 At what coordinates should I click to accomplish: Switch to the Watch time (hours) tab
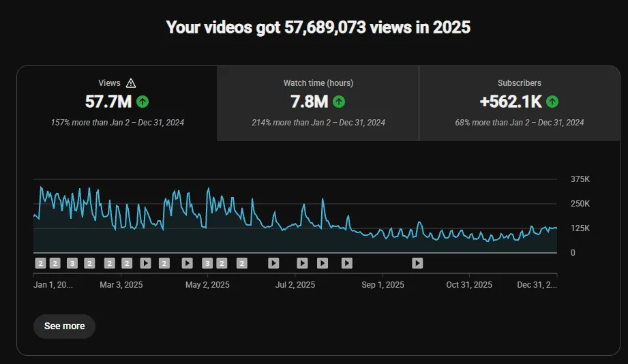pyautogui.click(x=318, y=104)
